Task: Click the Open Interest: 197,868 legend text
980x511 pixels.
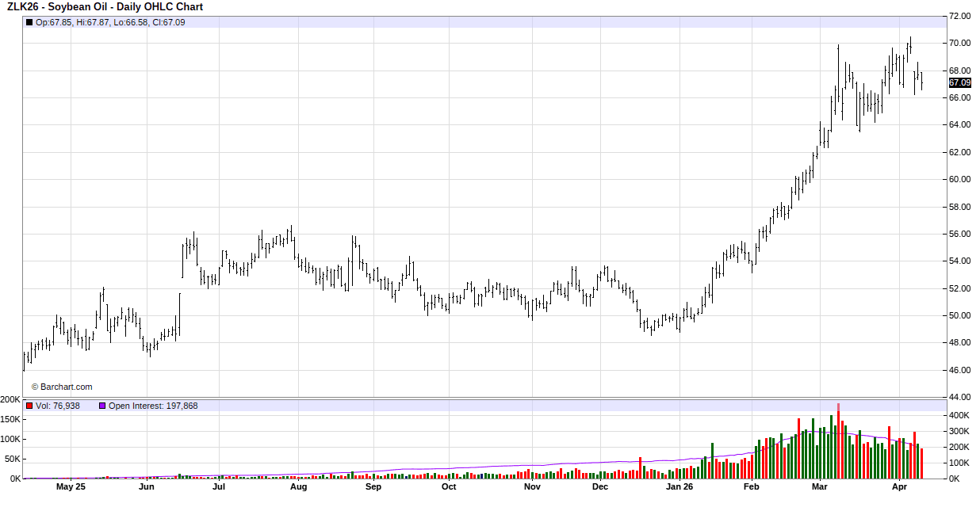Action: tap(153, 406)
